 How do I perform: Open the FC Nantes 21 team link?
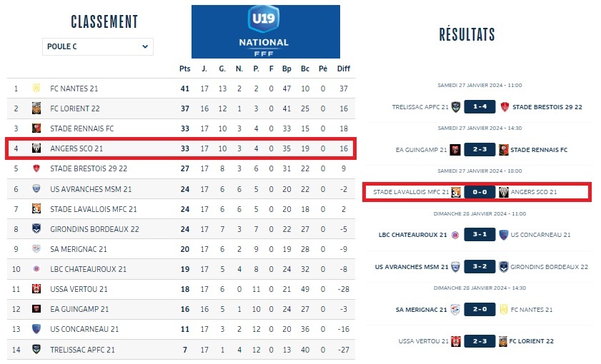74,89
